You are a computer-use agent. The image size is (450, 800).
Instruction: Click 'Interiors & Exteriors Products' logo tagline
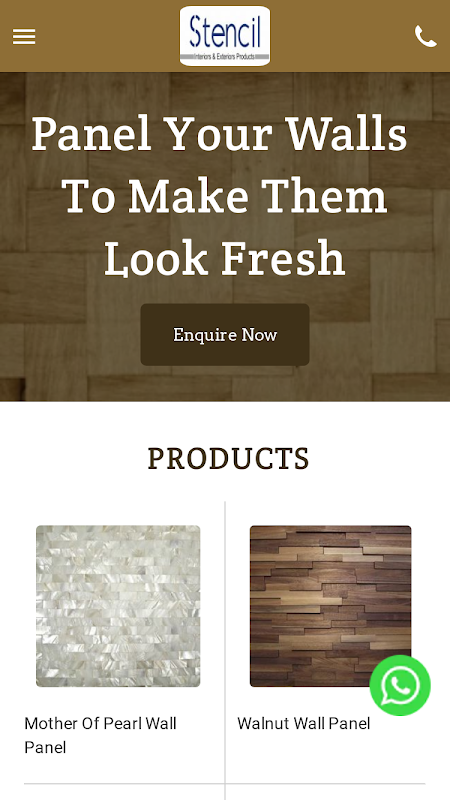coord(225,57)
